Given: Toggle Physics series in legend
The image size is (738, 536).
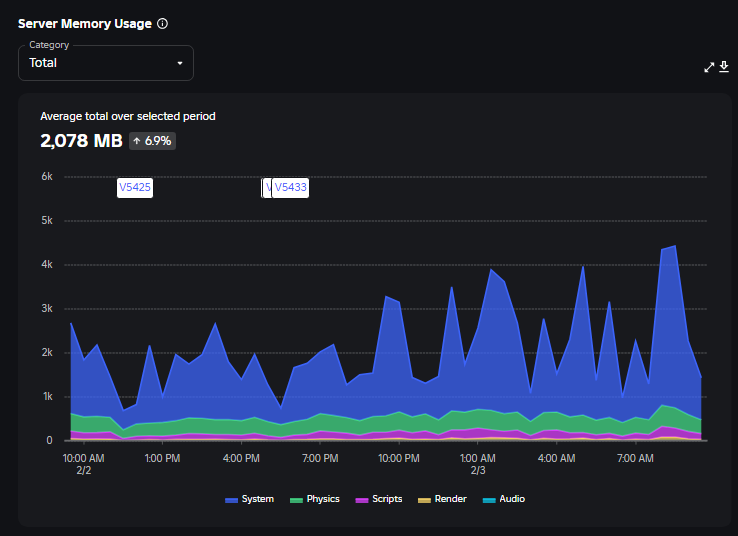Looking at the screenshot, I should click(x=315, y=499).
